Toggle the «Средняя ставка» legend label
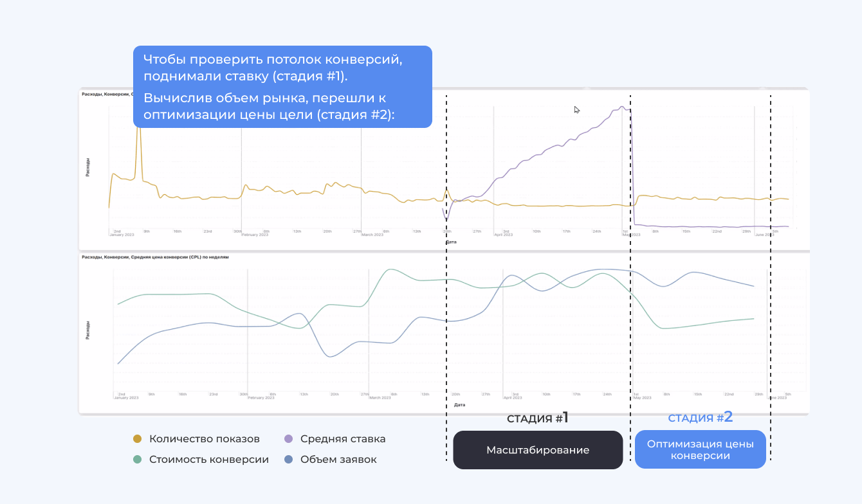This screenshot has height=504, width=862. [x=343, y=439]
